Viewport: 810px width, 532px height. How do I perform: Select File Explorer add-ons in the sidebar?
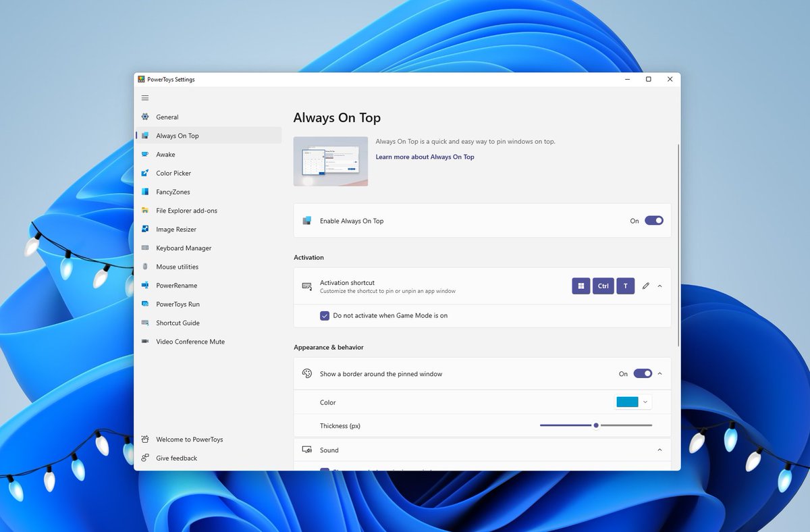point(209,211)
